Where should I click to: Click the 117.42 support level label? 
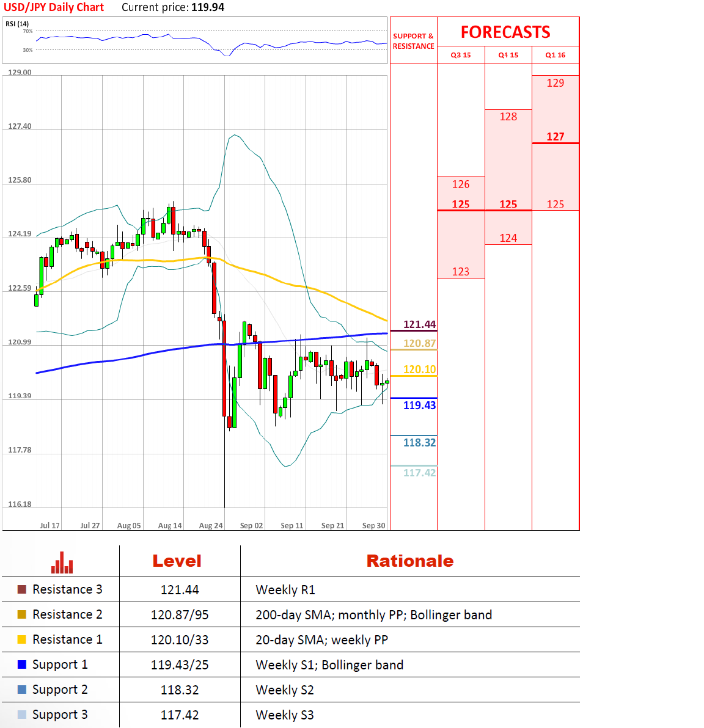[x=419, y=473]
